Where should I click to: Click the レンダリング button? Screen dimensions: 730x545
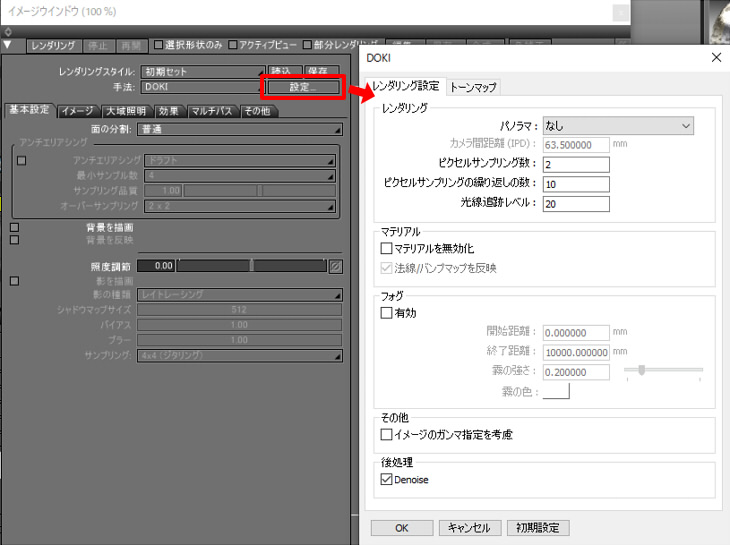click(54, 46)
